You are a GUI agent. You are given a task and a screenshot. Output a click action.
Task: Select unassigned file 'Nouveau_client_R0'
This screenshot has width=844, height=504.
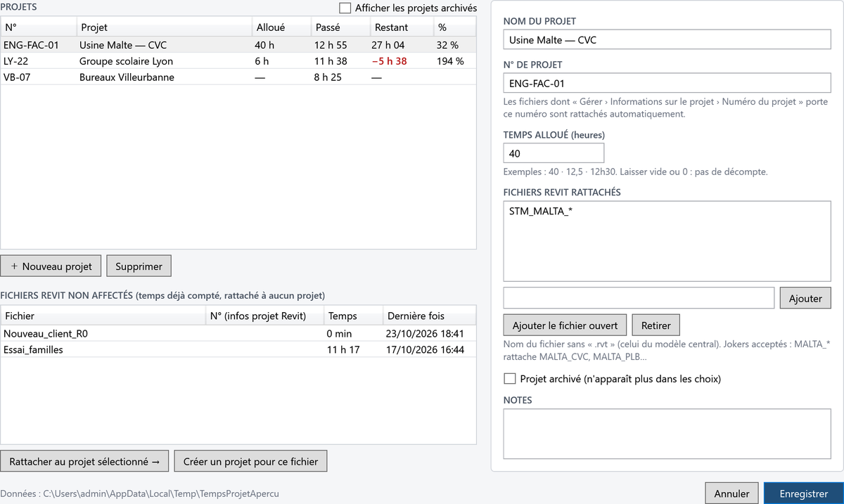click(x=238, y=332)
